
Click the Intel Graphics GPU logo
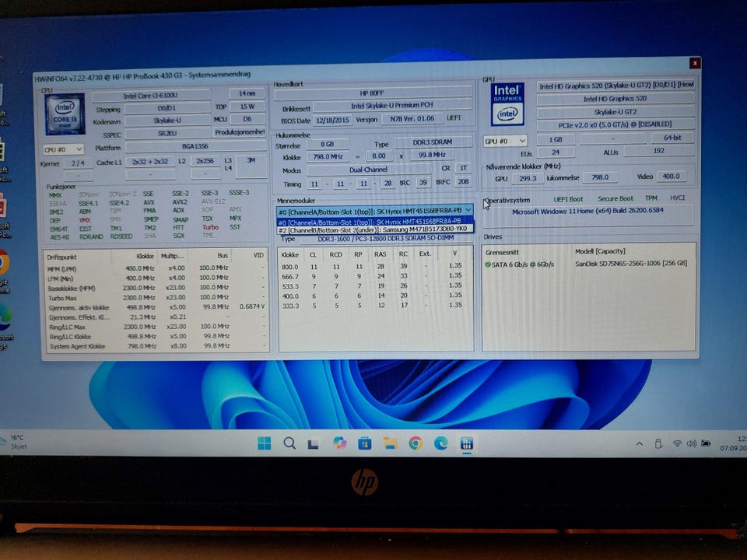click(x=507, y=105)
